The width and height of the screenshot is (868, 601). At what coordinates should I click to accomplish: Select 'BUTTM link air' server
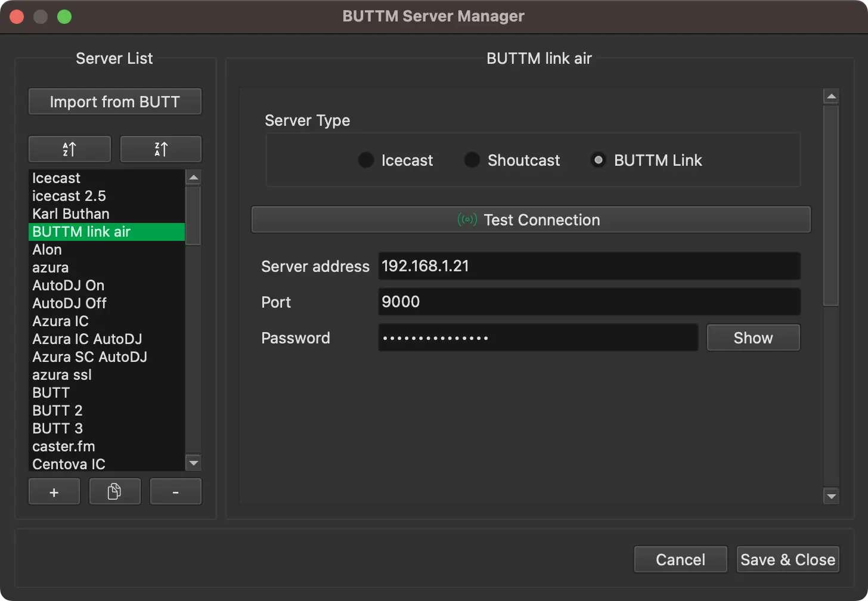tap(107, 232)
